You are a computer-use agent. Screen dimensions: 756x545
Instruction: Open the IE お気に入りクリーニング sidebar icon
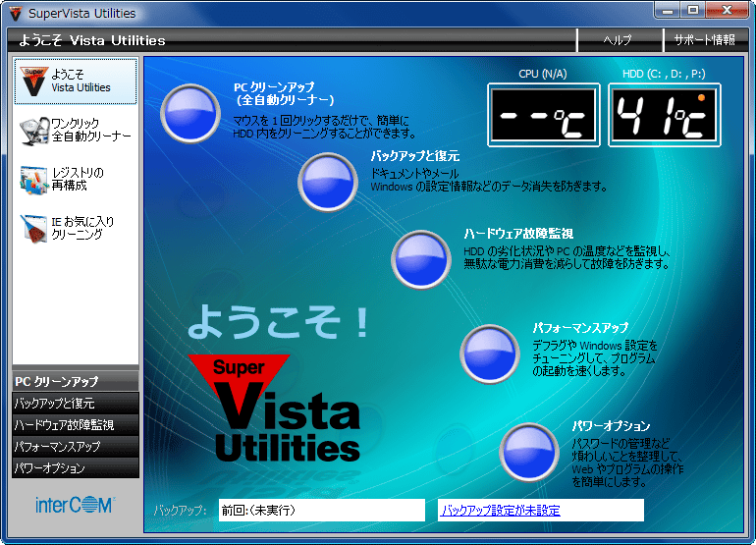click(x=34, y=229)
